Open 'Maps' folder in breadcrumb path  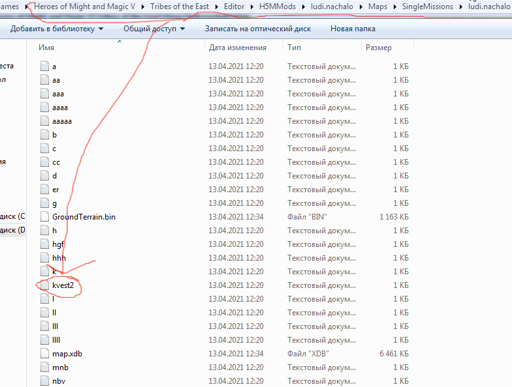[x=378, y=6]
